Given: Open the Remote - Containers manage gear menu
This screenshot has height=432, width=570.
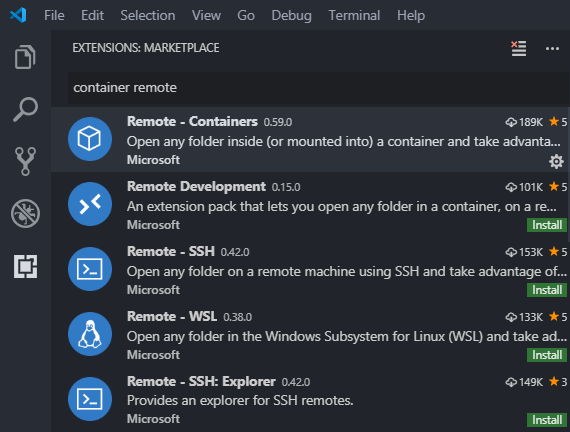Looking at the screenshot, I should (x=556, y=161).
